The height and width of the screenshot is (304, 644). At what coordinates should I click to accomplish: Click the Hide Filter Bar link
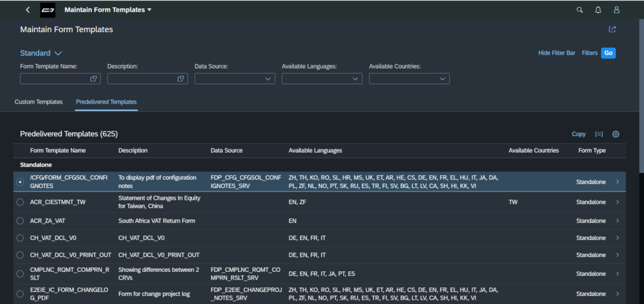pyautogui.click(x=557, y=53)
